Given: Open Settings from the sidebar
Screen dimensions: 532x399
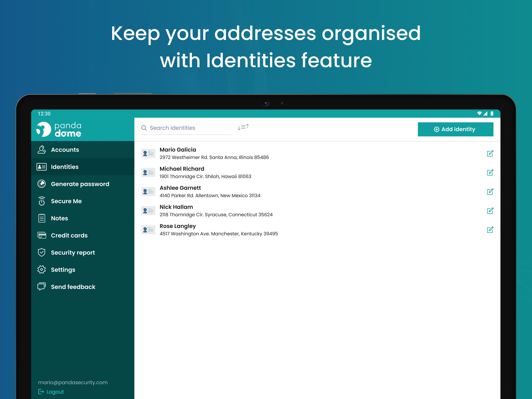Looking at the screenshot, I should point(83,269).
